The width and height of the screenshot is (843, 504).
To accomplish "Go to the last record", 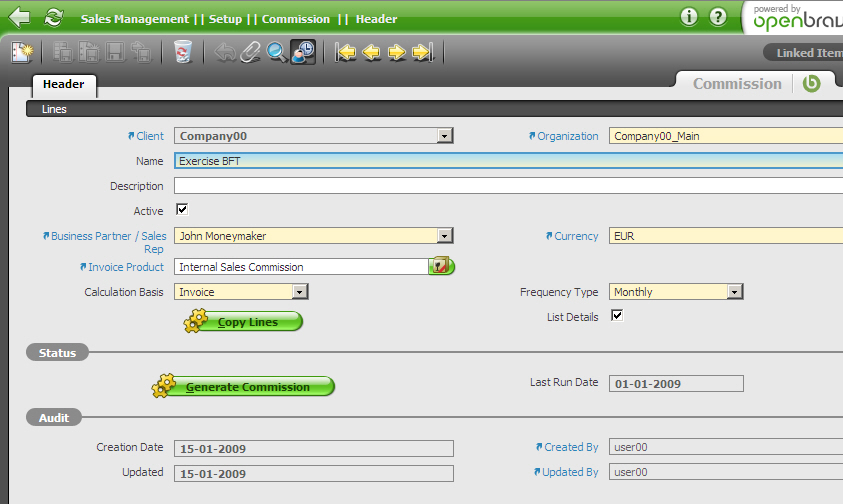I will (x=422, y=52).
